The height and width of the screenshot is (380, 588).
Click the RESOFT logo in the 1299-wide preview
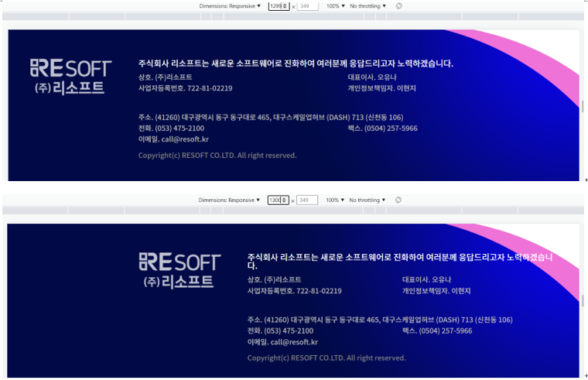pos(71,77)
